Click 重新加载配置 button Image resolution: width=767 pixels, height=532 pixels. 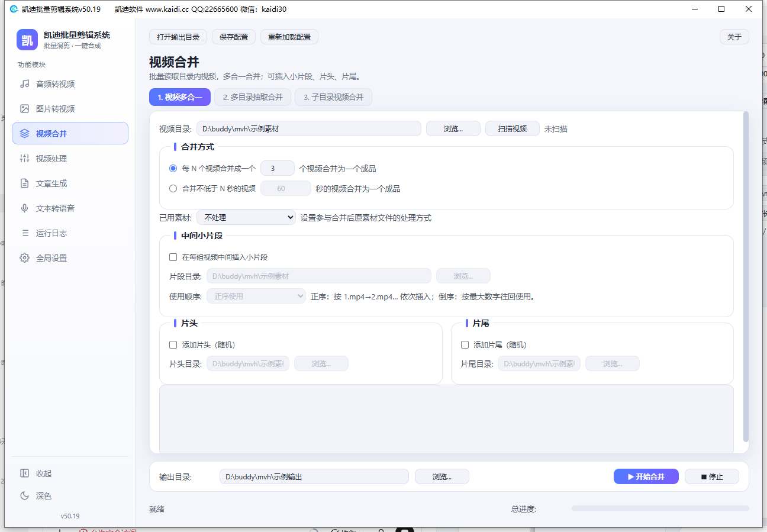pos(289,37)
